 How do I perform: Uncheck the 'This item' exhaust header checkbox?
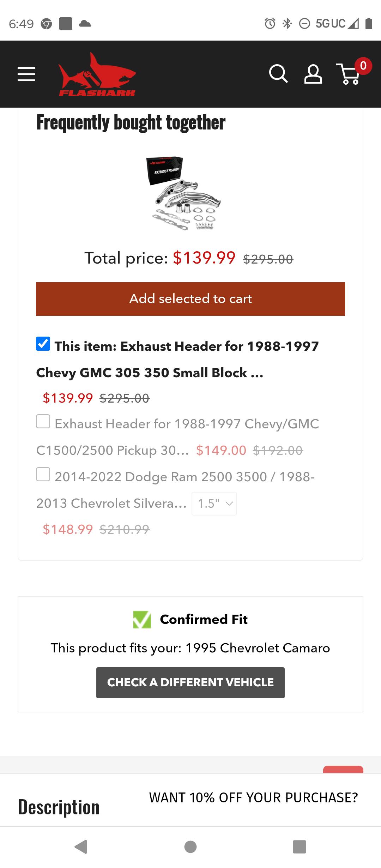pyautogui.click(x=43, y=344)
